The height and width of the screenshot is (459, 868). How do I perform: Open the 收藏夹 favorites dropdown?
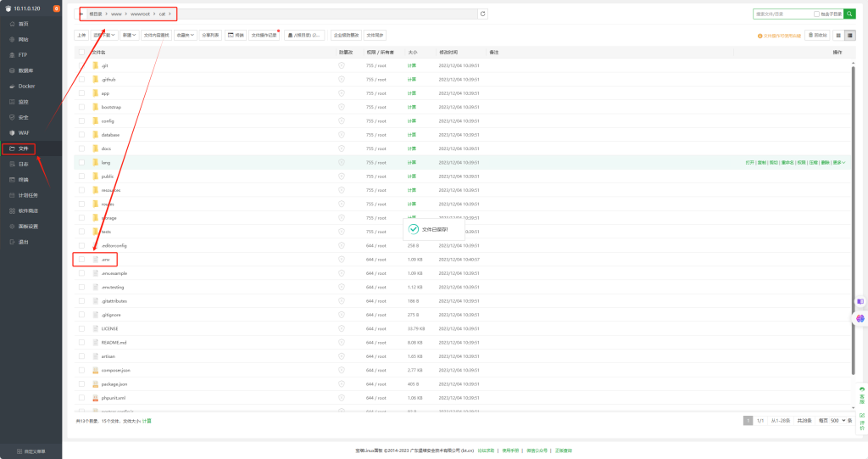(x=185, y=35)
